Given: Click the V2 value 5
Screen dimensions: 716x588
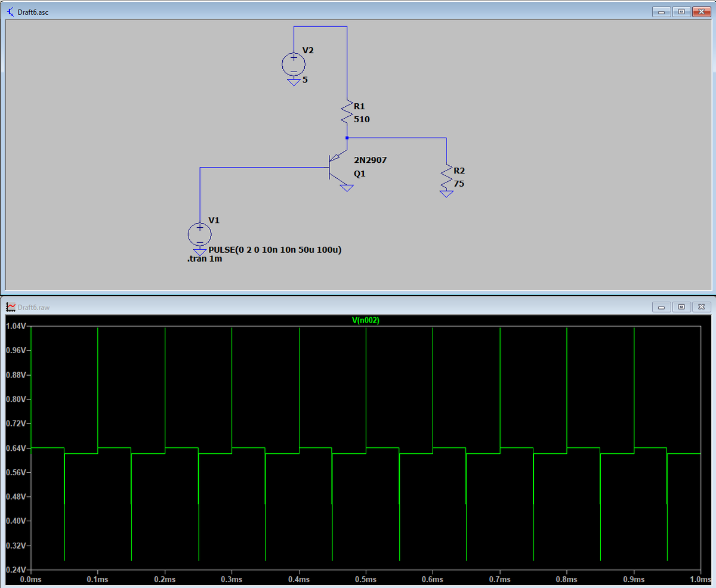Looking at the screenshot, I should (305, 79).
